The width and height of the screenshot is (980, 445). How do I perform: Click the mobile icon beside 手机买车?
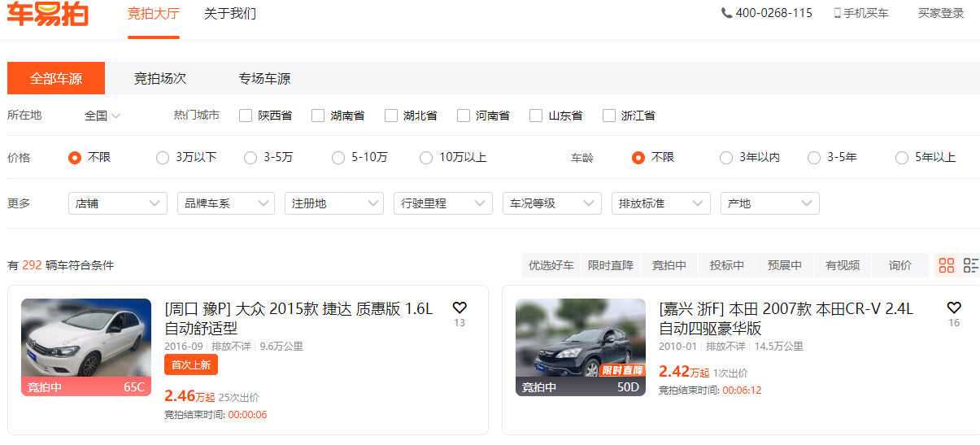click(838, 13)
